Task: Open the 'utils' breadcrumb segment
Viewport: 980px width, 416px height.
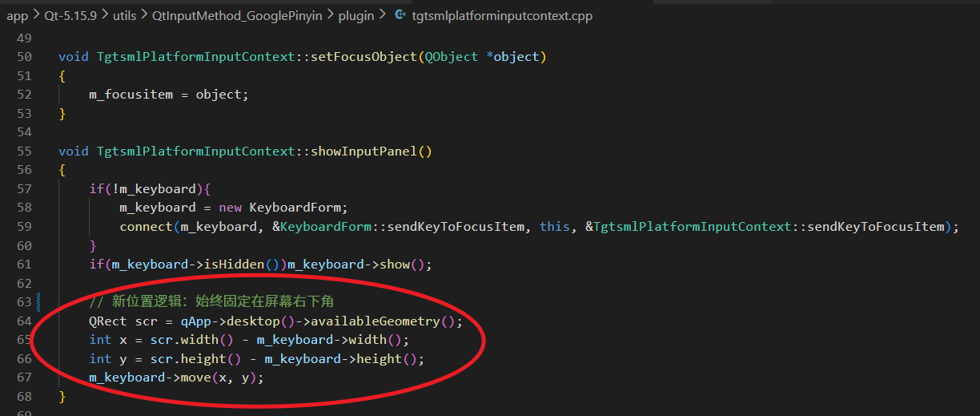Action: (123, 16)
